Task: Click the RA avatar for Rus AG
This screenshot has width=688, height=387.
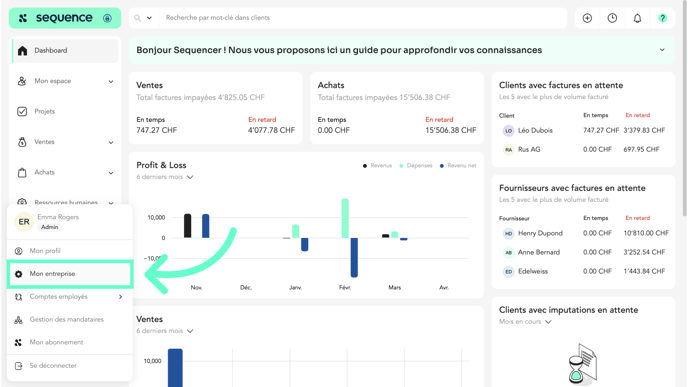Action: (x=508, y=150)
